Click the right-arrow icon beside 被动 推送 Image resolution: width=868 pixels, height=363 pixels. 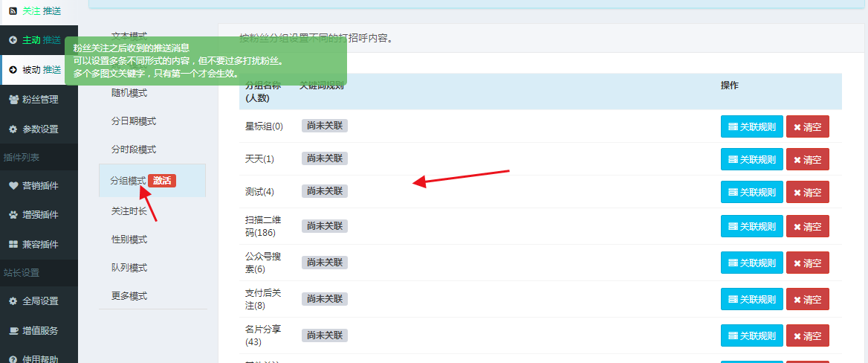tap(13, 70)
